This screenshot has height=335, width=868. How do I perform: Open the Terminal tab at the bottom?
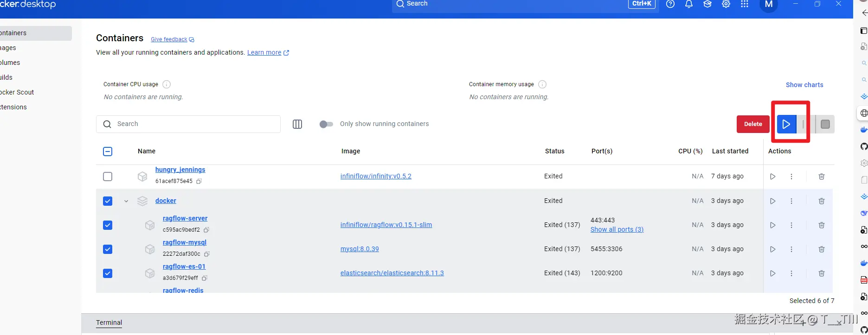[x=109, y=322]
